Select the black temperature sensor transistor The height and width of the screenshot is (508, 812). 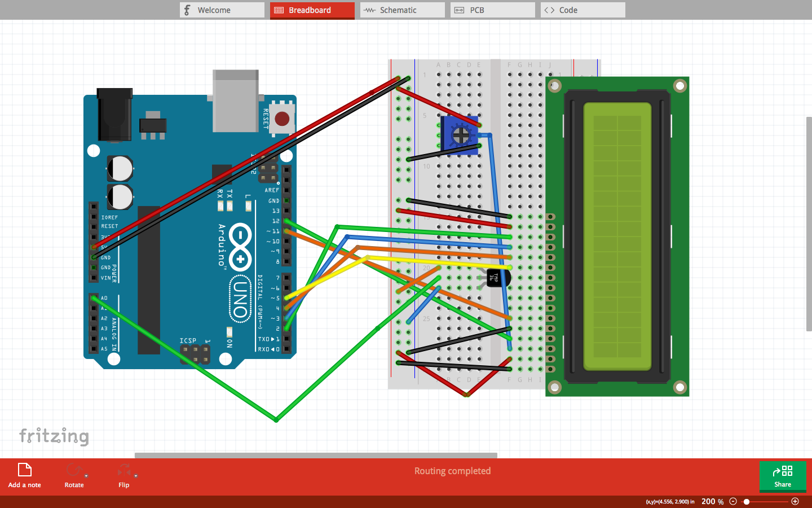click(x=498, y=277)
